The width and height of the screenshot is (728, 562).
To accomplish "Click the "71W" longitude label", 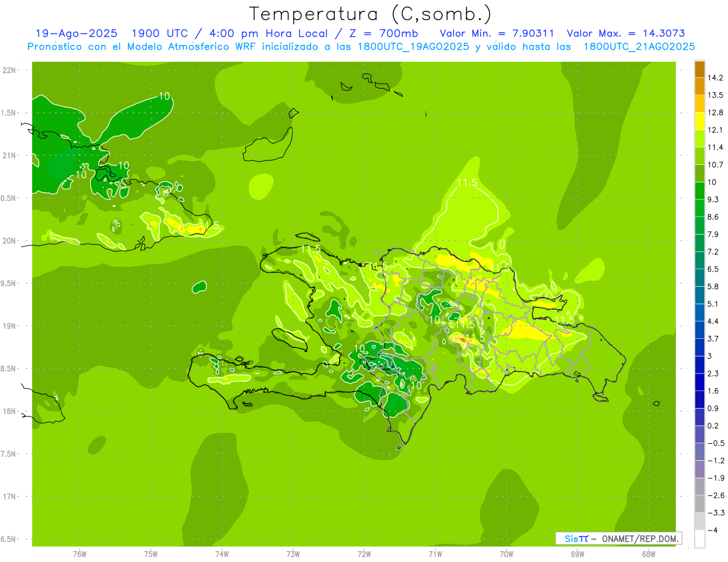I will pyautogui.click(x=435, y=554).
